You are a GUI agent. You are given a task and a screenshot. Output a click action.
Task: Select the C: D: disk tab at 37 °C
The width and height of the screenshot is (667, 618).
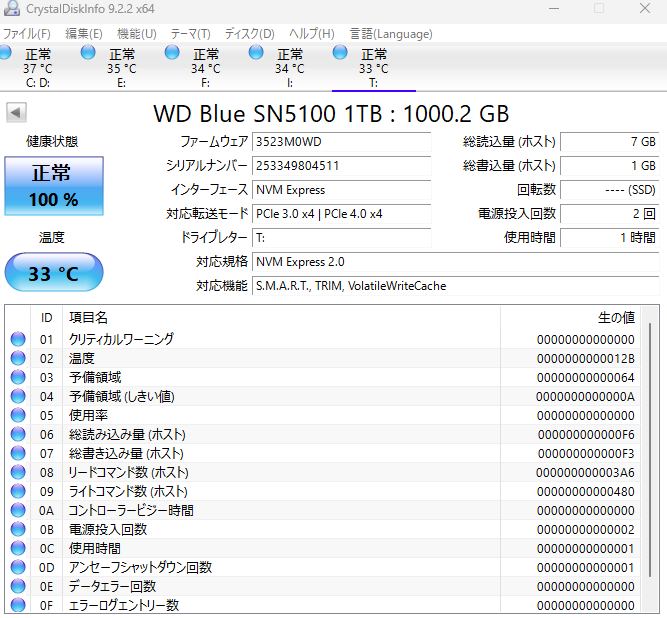(38, 67)
